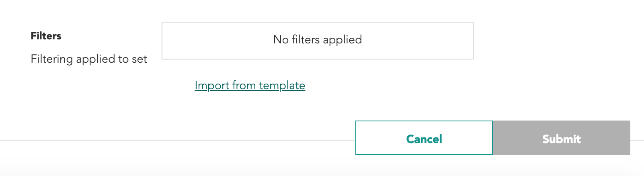Image resolution: width=644 pixels, height=176 pixels.
Task: Click the "No filters applied" placeholder text
Action: click(x=317, y=40)
